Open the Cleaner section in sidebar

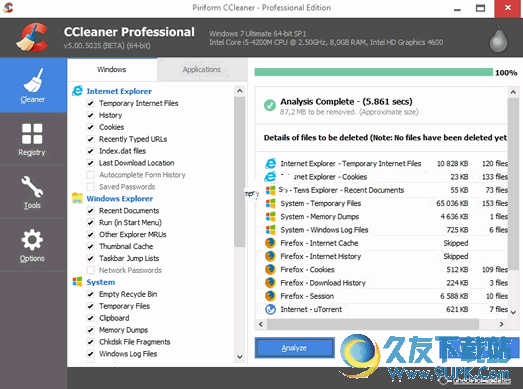(x=33, y=85)
